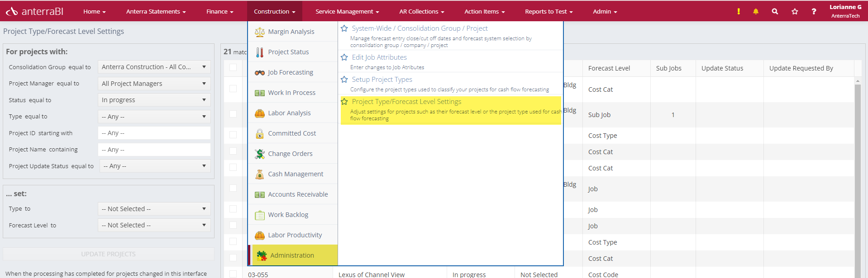Open the Service Management menu
This screenshot has height=278, width=868.
pyautogui.click(x=348, y=11)
